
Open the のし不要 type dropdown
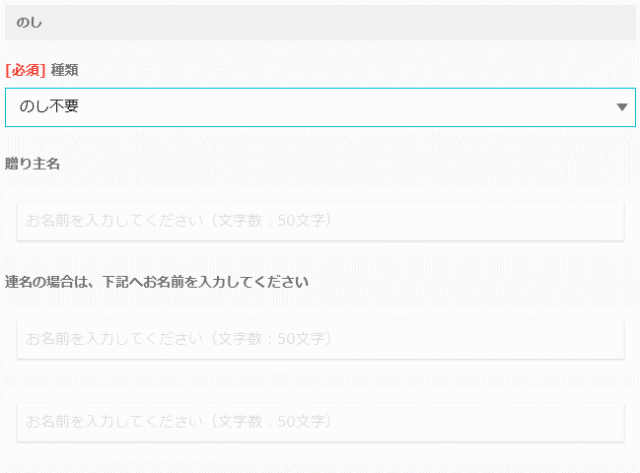(320, 107)
